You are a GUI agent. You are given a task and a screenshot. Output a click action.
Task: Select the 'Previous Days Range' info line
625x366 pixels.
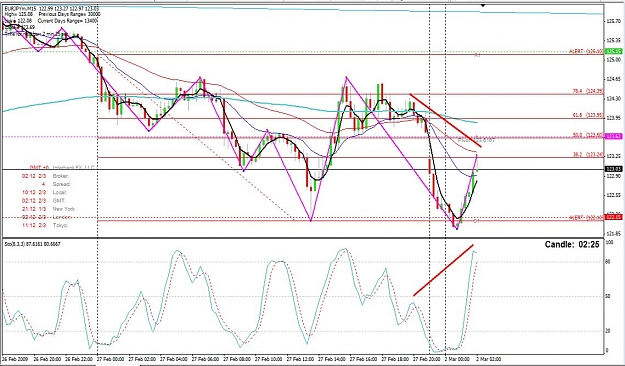69,14
